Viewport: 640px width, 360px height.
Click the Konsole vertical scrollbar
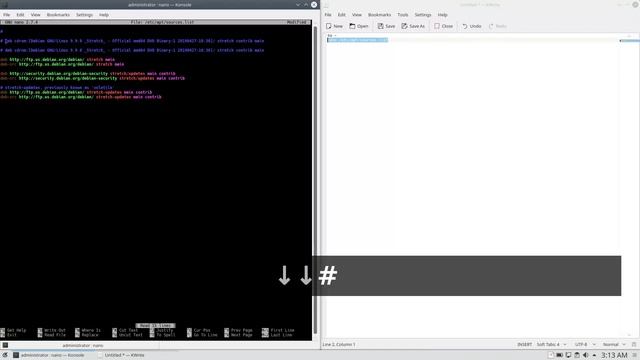[315, 180]
